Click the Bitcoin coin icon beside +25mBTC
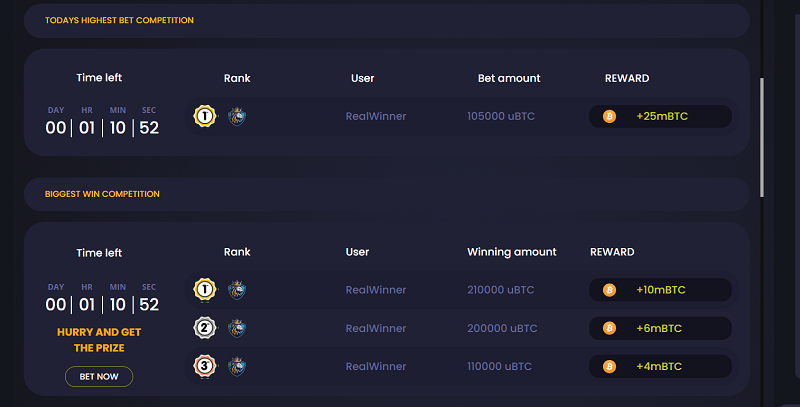This screenshot has height=407, width=800. (x=609, y=116)
